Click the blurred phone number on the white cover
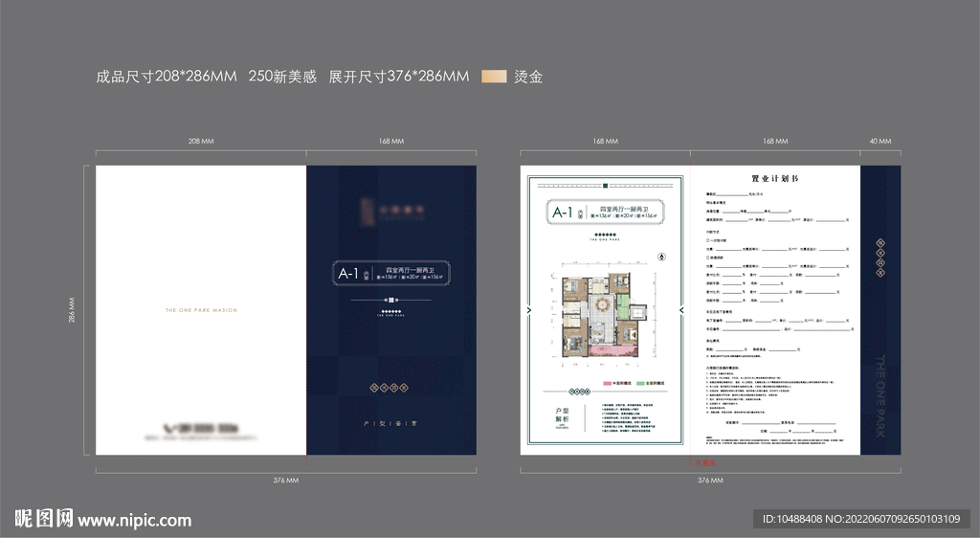Viewport: 980px width, 538px height. click(200, 429)
